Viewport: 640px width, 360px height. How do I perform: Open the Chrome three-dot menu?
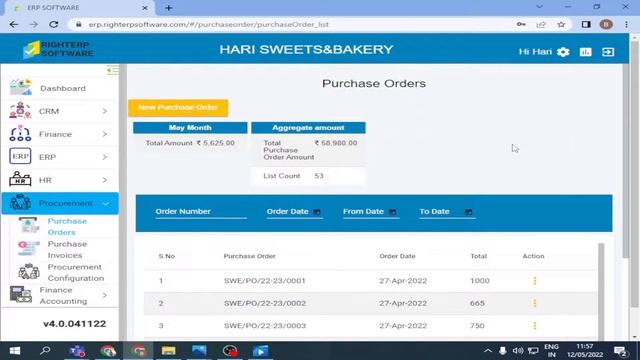627,24
